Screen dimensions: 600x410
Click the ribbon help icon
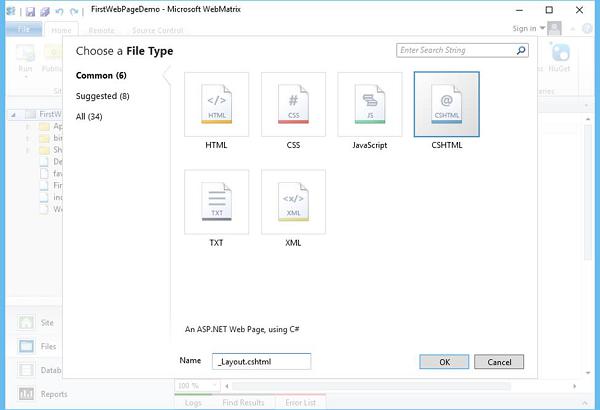point(587,28)
